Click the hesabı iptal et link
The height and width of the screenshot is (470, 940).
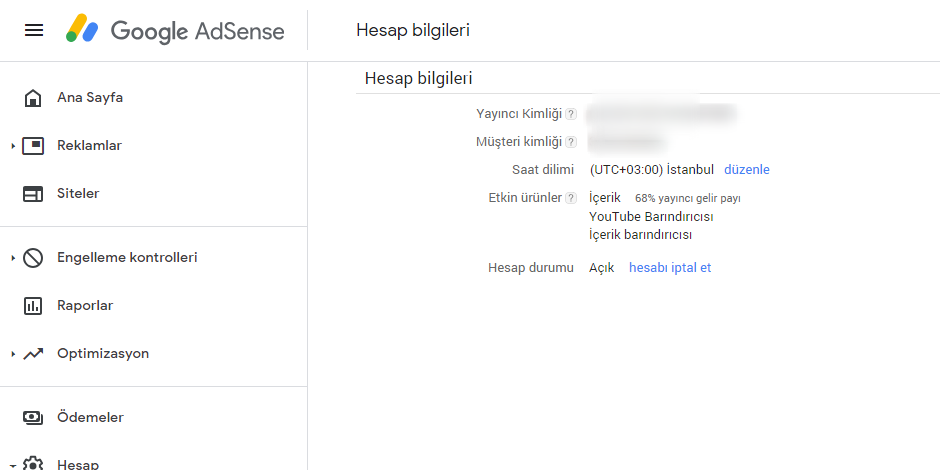click(670, 268)
